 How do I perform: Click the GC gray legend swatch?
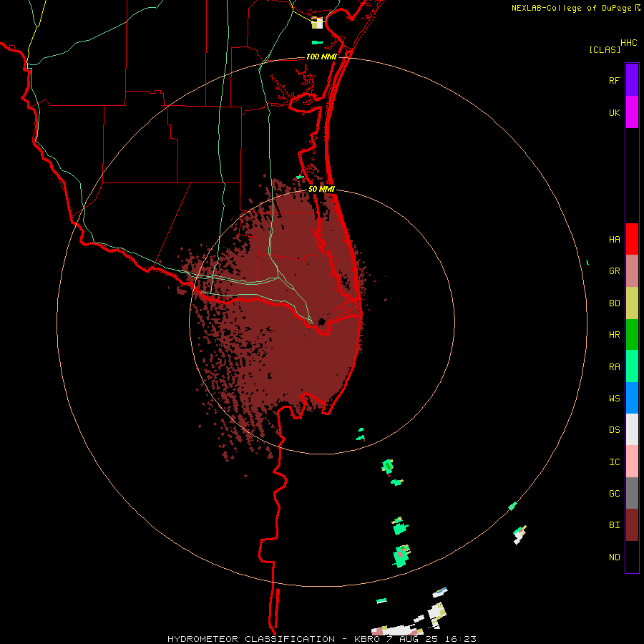click(632, 493)
